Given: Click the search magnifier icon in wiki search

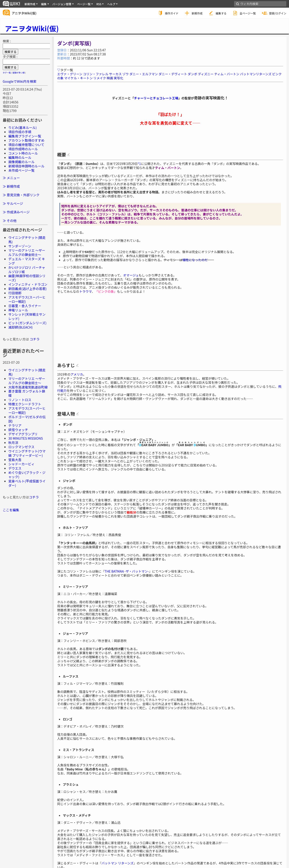Looking at the screenshot, I should tap(237, 4).
